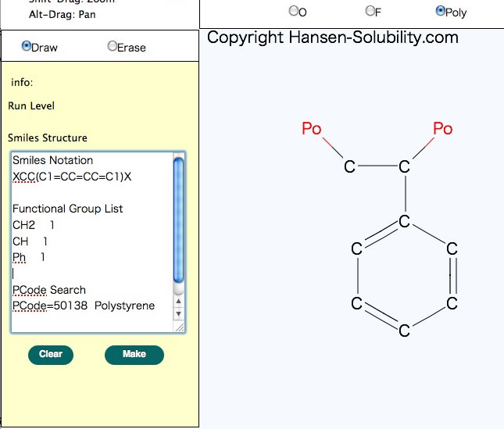Click the text area scroll-up arrow
The height and width of the screenshot is (429, 504).
(178, 301)
